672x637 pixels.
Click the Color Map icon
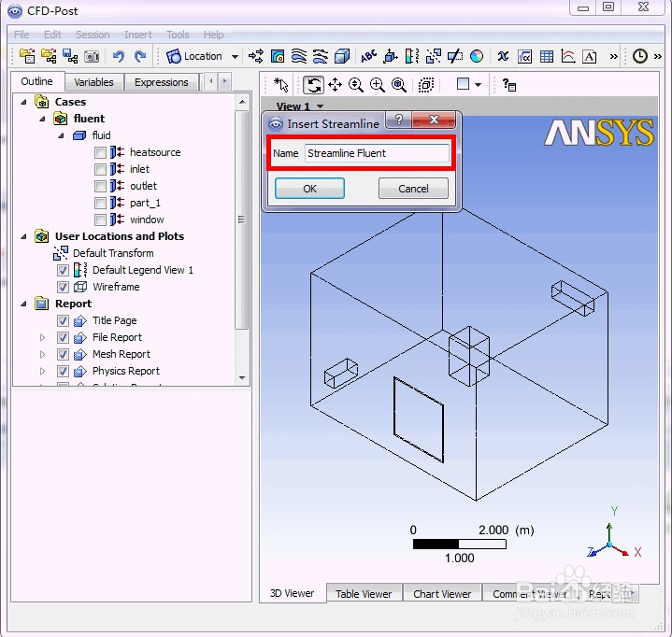click(x=477, y=56)
